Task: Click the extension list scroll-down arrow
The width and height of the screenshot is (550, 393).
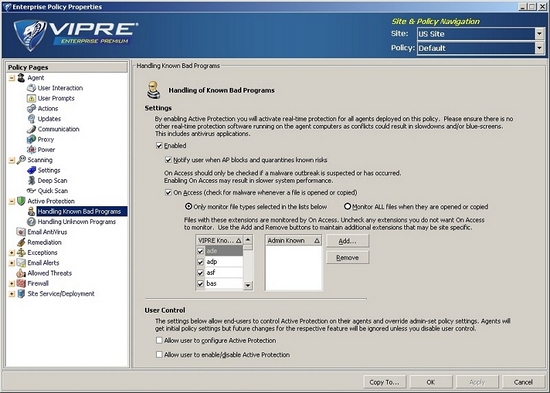Action: [248, 285]
